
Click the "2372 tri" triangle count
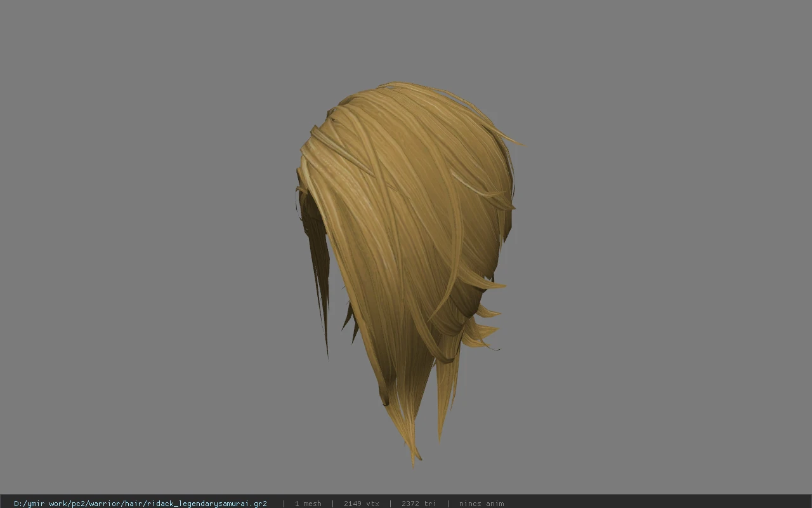coord(419,504)
